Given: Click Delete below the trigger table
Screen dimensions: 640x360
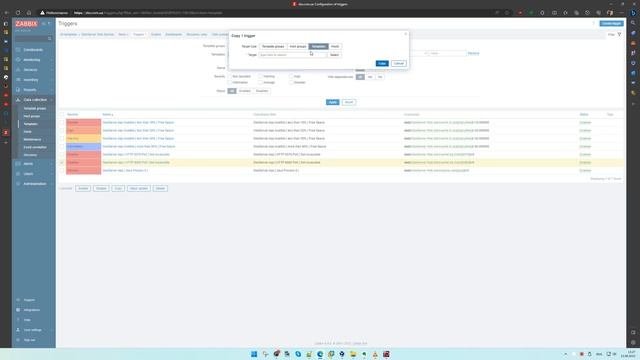Looking at the screenshot, I should 160,189.
